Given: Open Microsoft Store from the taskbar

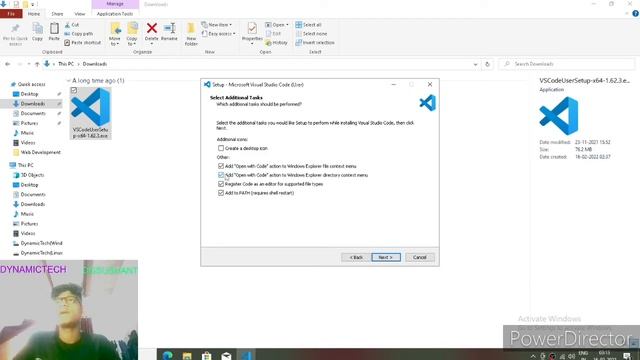Looking at the screenshot, I should 207,355.
